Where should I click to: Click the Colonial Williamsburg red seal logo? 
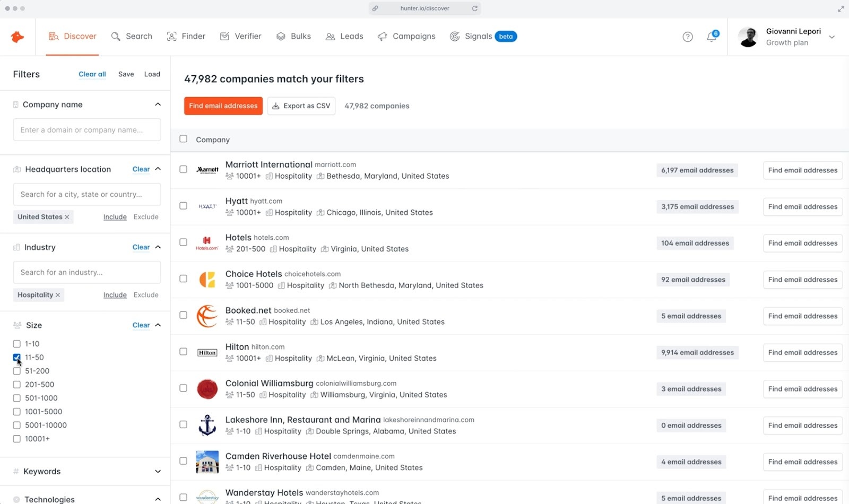tap(207, 389)
